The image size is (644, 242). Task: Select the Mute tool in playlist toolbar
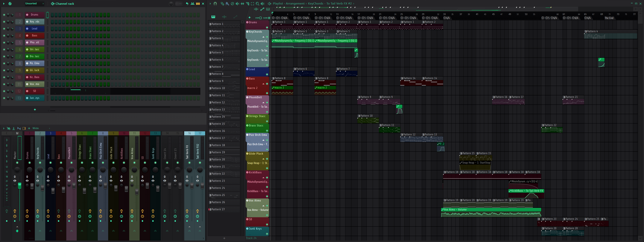coord(237,4)
